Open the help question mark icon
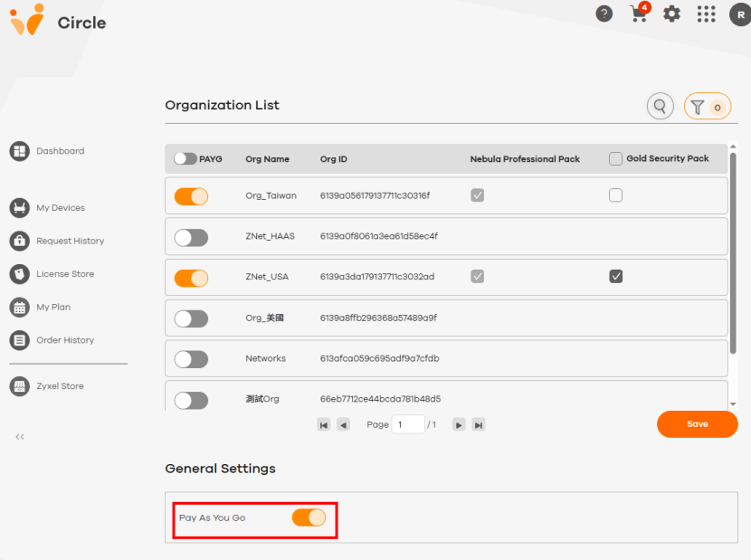Viewport: 751px width, 560px height. (x=604, y=14)
